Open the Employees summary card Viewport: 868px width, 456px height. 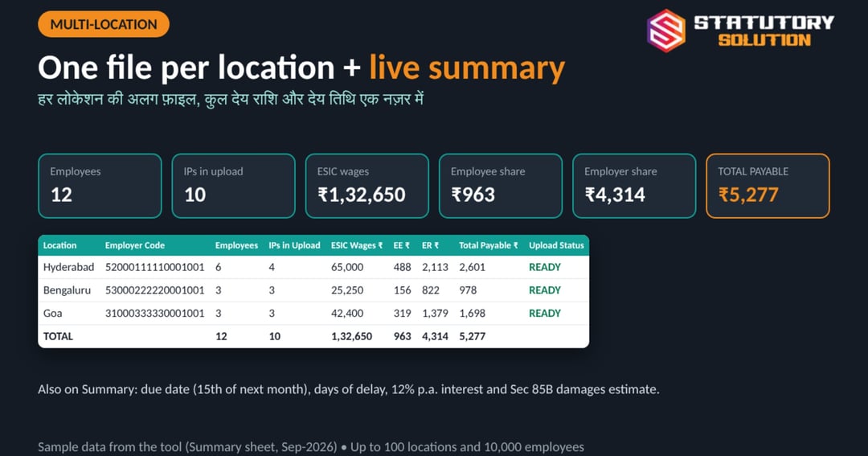pyautogui.click(x=100, y=186)
